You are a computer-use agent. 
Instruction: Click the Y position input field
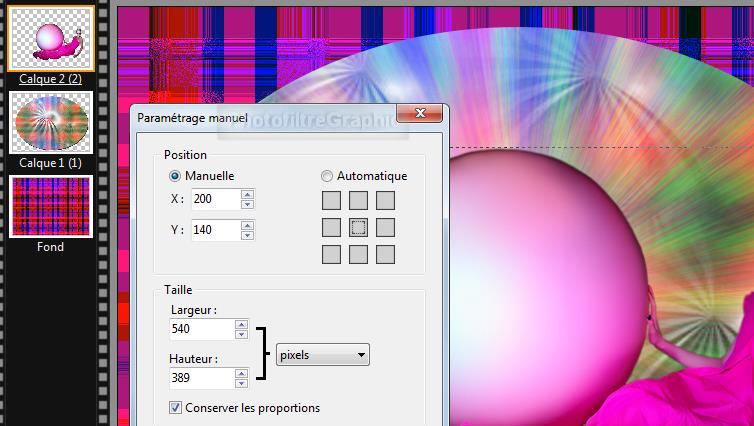tap(214, 230)
